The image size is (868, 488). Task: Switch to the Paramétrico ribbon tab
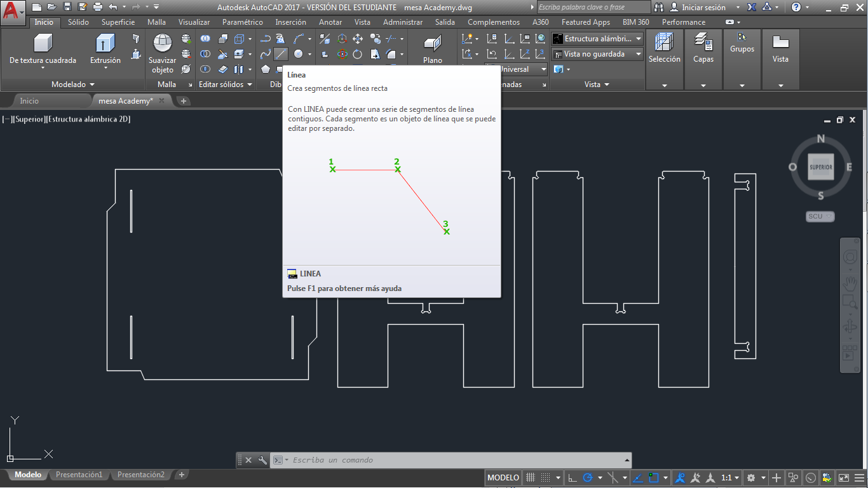tap(243, 22)
